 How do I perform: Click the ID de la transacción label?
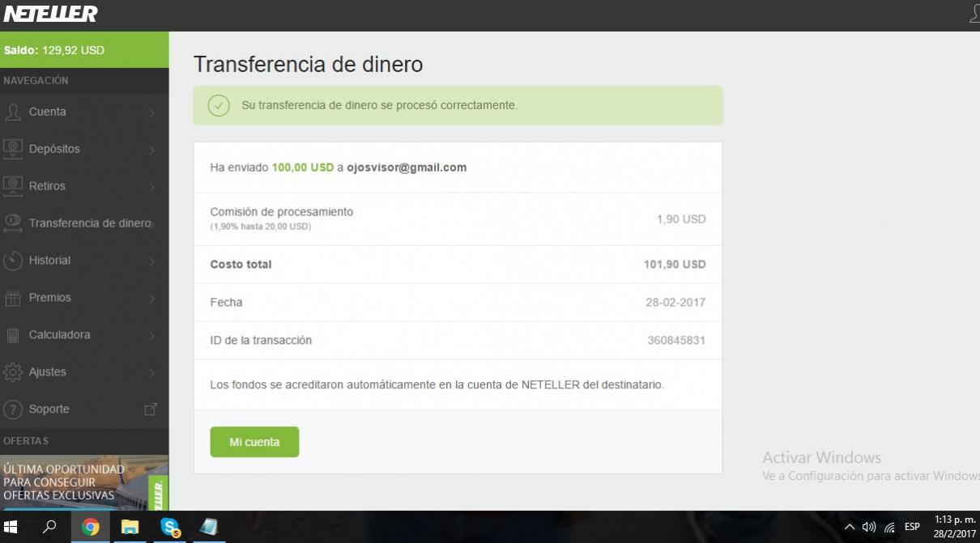coord(261,341)
